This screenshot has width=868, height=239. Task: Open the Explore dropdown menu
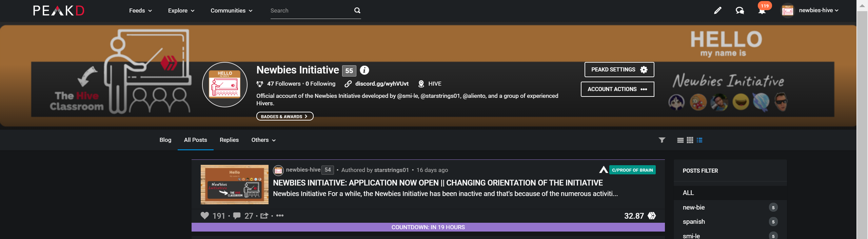(181, 10)
